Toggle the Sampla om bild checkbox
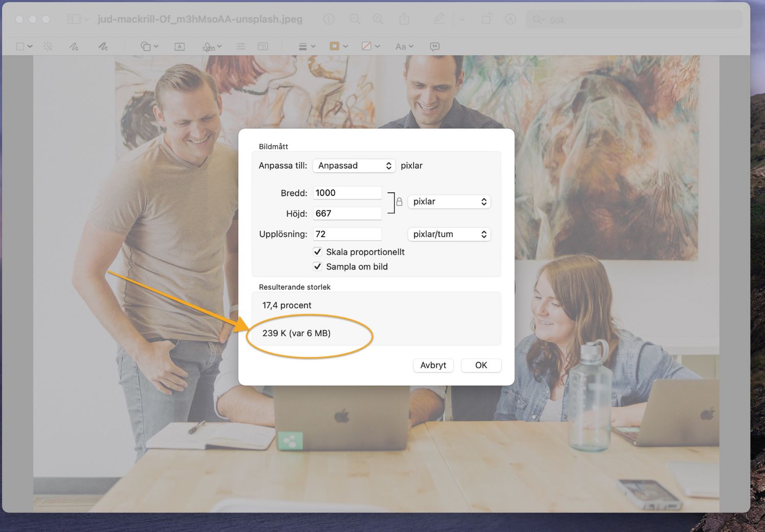Image resolution: width=765 pixels, height=532 pixels. [x=318, y=267]
